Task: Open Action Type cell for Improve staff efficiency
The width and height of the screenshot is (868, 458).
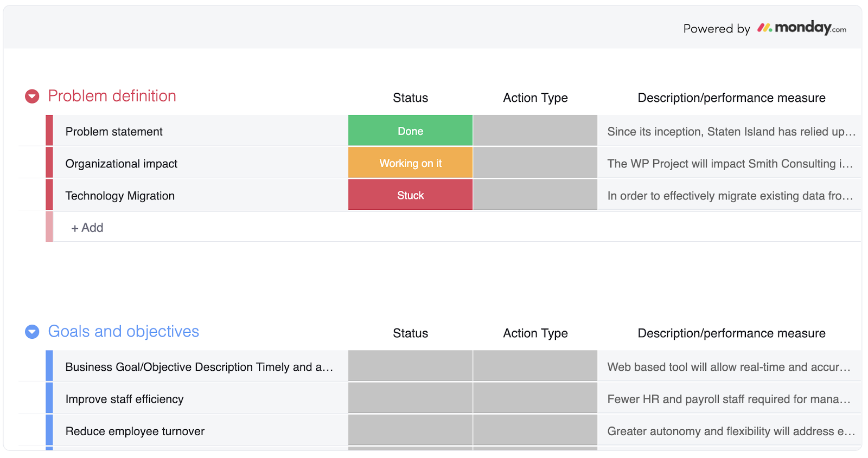Action: click(535, 398)
